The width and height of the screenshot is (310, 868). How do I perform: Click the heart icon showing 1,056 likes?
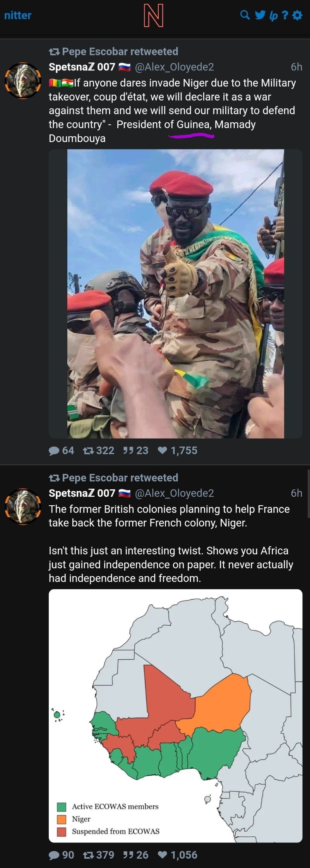point(163,854)
